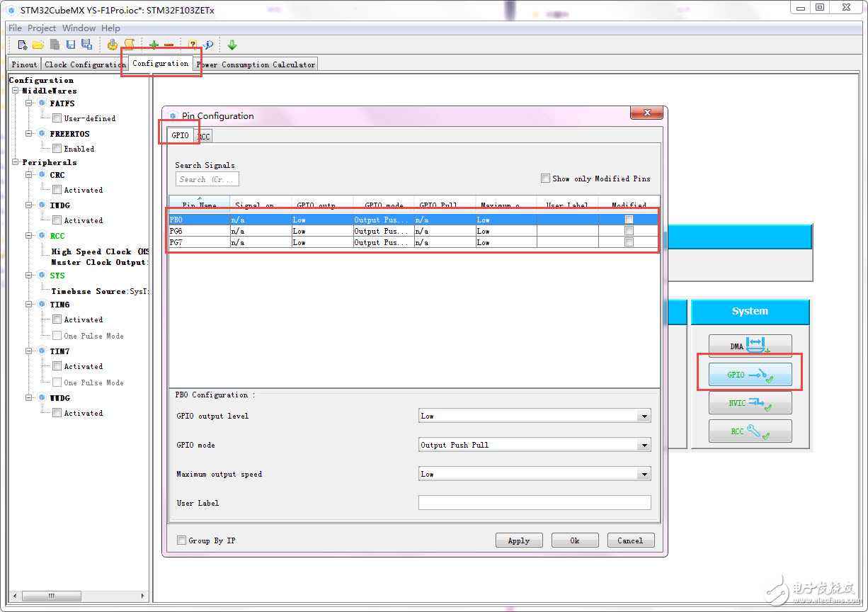This screenshot has width=868, height=612.
Task: Enable FATFS User-defined checkbox
Action: point(57,118)
